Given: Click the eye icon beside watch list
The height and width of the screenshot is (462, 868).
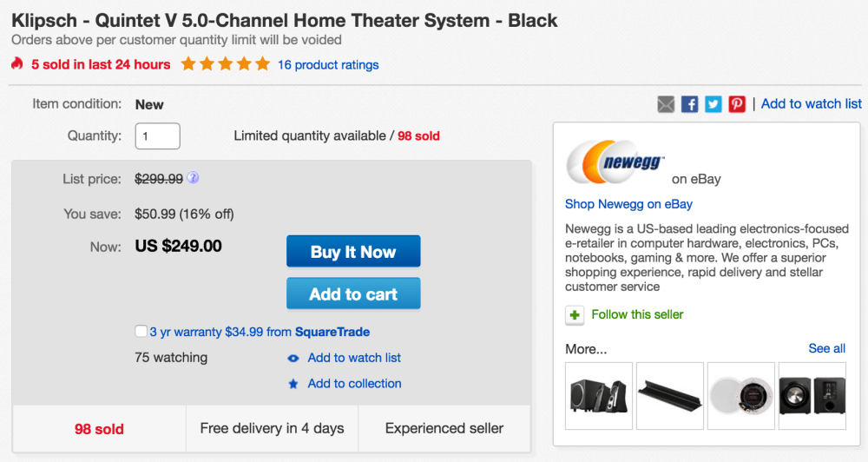Looking at the screenshot, I should tap(293, 359).
